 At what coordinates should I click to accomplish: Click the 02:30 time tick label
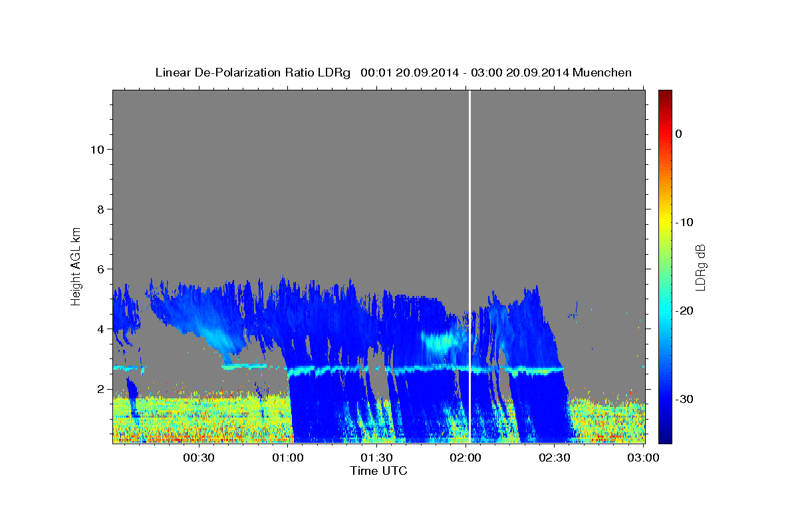point(555,458)
